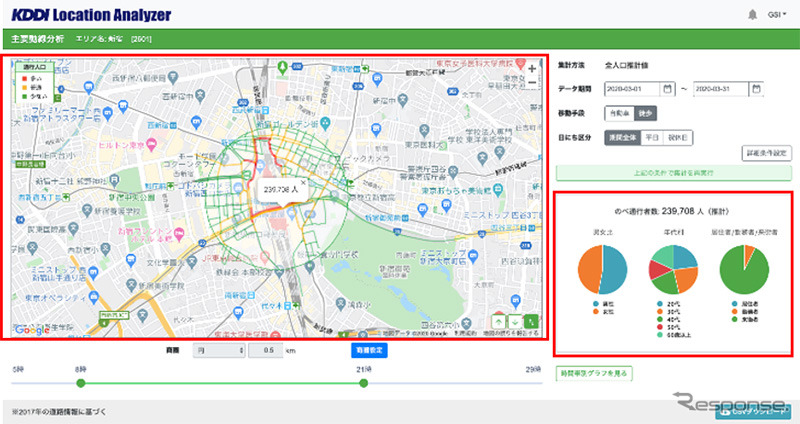Click the solid green map control icon
Screen dimensions: 800x424
531,321
